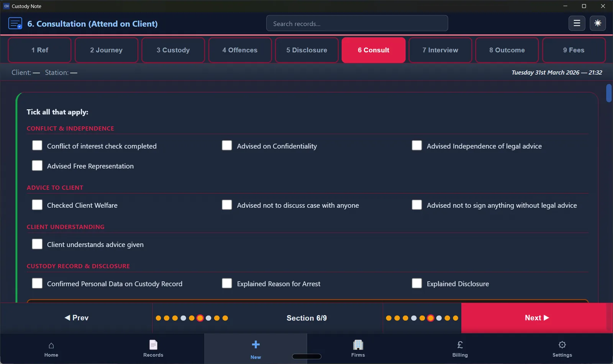Select the 9 Fees tab
The width and height of the screenshot is (613, 364).
574,50
